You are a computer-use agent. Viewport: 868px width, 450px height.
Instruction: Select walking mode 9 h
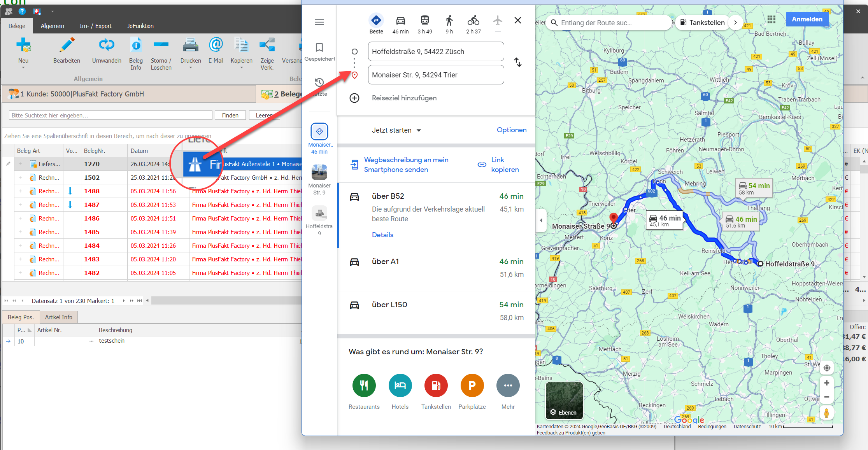(449, 20)
